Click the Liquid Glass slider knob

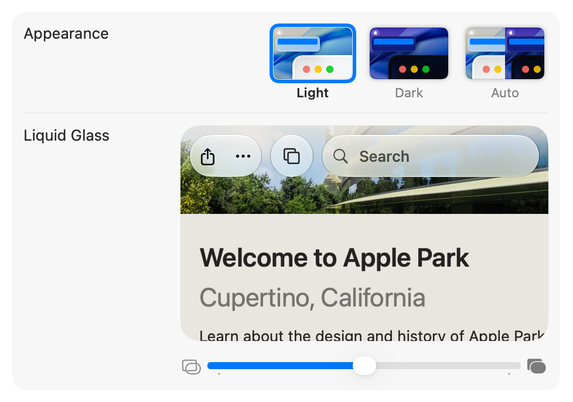tap(364, 365)
